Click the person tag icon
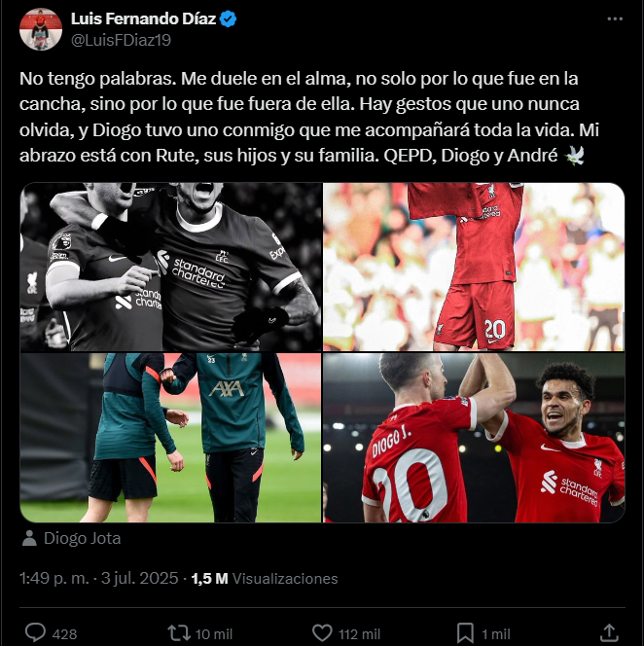This screenshot has height=646, width=644. [29, 538]
